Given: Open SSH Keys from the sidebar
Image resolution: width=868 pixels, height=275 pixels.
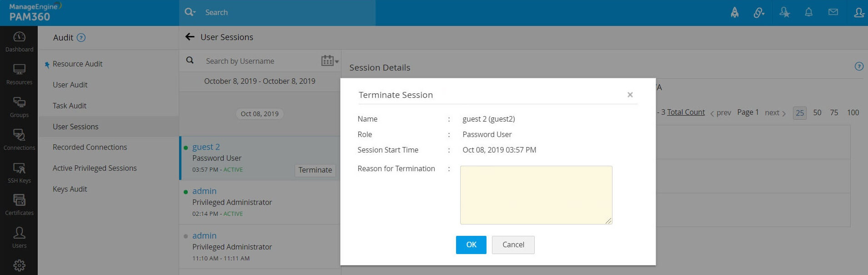Looking at the screenshot, I should [19, 173].
